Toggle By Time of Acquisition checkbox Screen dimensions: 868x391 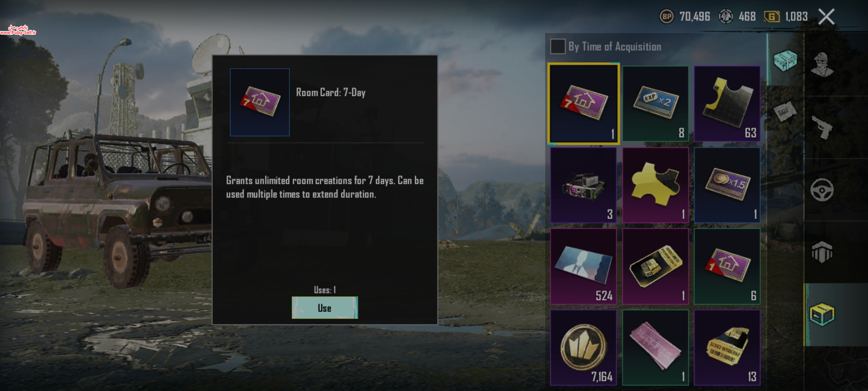557,47
